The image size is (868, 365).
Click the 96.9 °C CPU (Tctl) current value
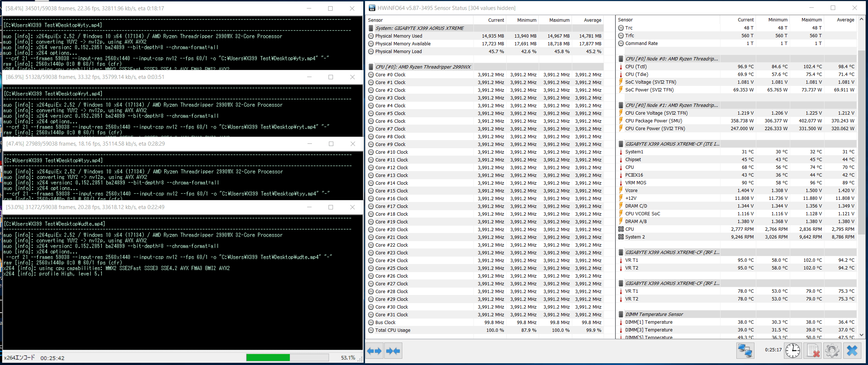[746, 67]
